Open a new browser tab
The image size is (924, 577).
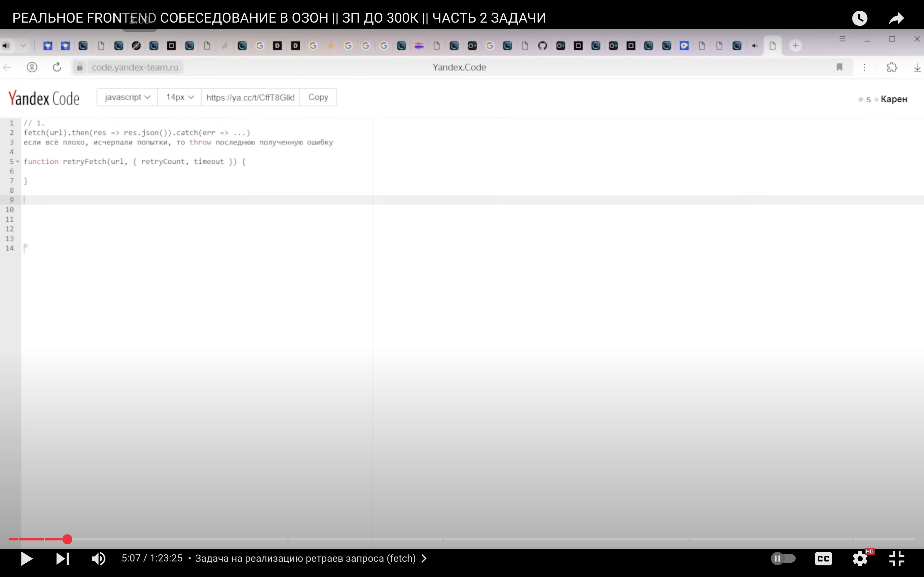795,46
